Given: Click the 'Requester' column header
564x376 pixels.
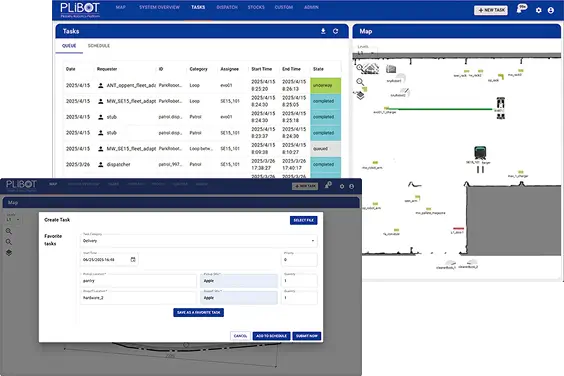Looking at the screenshot, I should click(x=107, y=69).
